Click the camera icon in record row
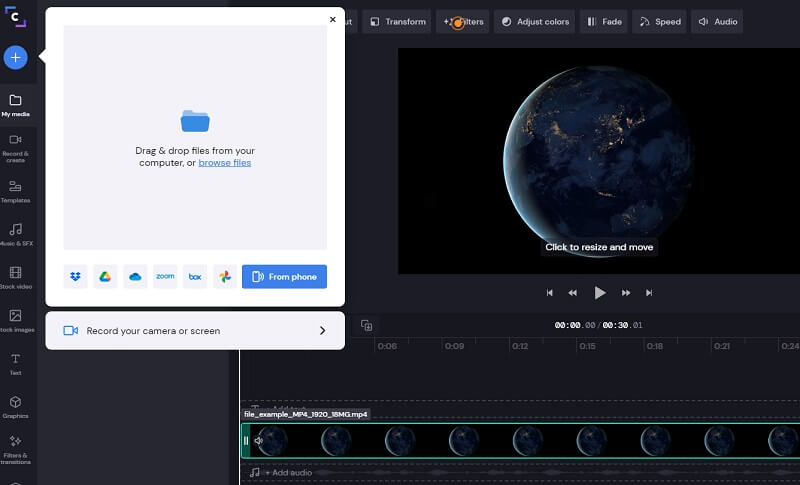The width and height of the screenshot is (800, 485). click(x=70, y=330)
